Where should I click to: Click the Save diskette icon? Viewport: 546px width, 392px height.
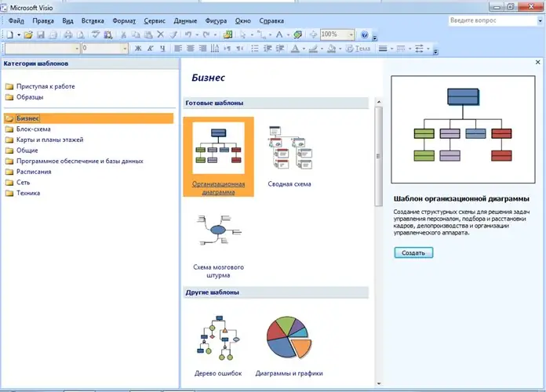pyautogui.click(x=41, y=34)
